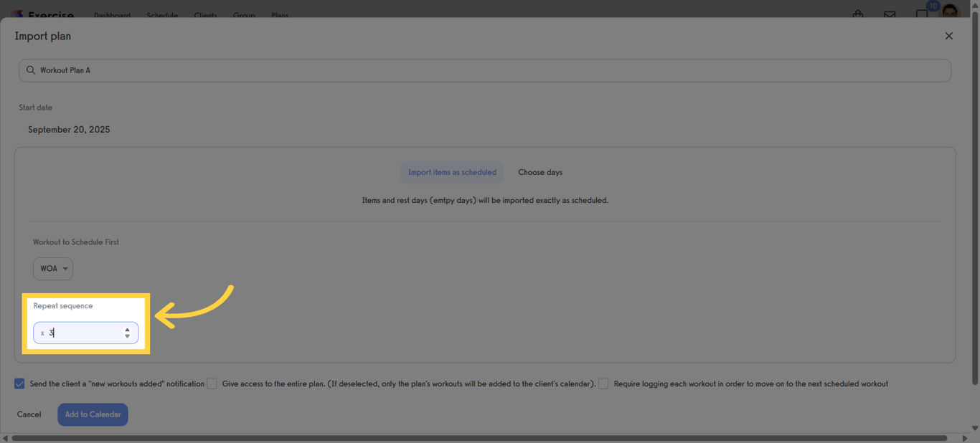Check Require logging each workout option
980x443 pixels.
click(603, 384)
